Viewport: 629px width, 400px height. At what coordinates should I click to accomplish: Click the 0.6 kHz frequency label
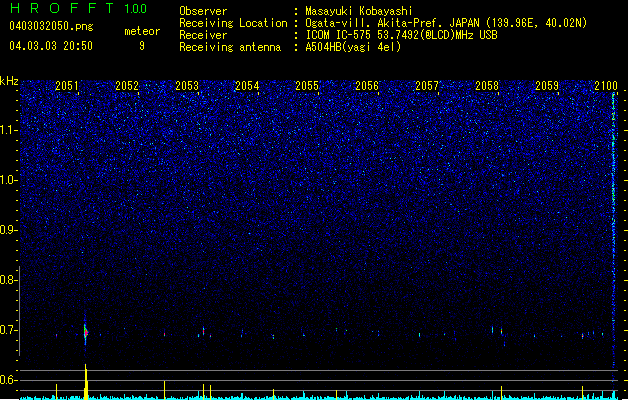tap(8, 380)
